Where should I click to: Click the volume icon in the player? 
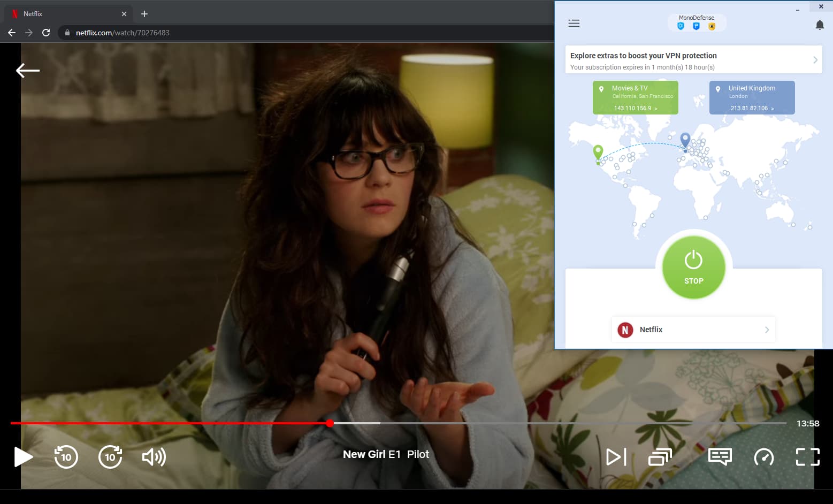[x=154, y=457]
